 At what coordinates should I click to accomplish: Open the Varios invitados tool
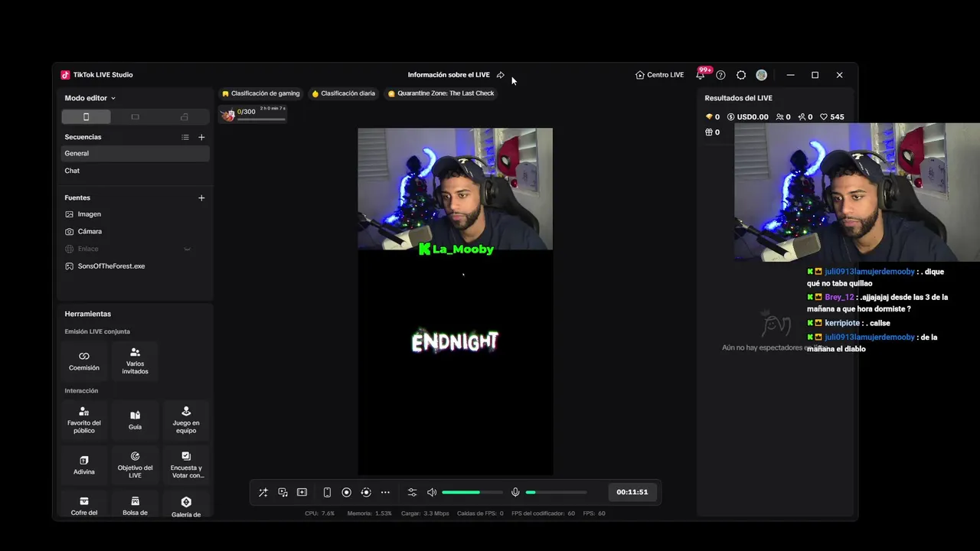(x=135, y=360)
